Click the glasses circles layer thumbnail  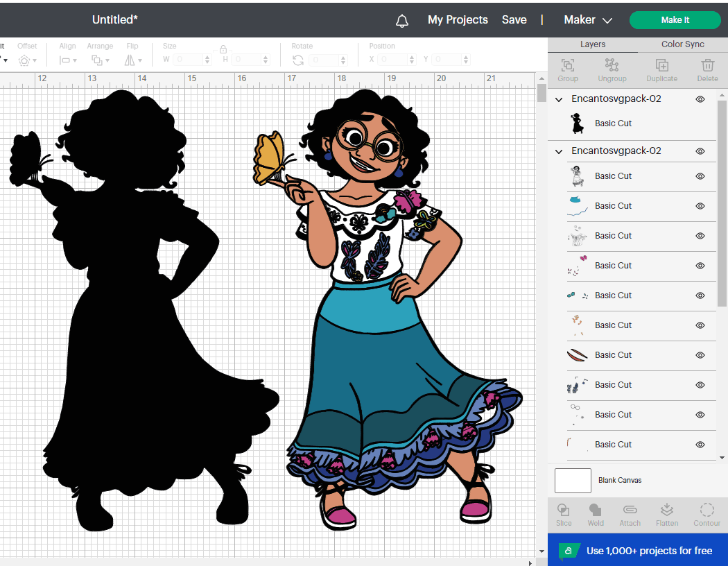coord(577,414)
